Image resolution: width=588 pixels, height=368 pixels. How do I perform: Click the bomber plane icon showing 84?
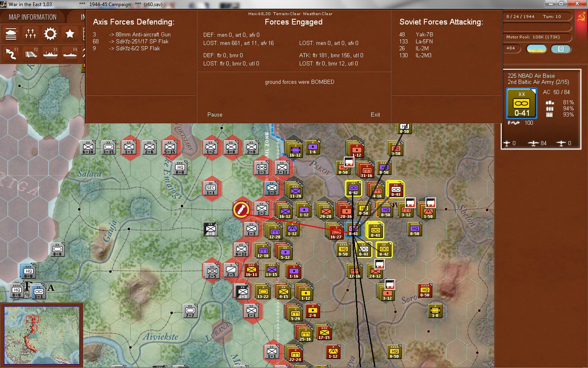(x=534, y=143)
